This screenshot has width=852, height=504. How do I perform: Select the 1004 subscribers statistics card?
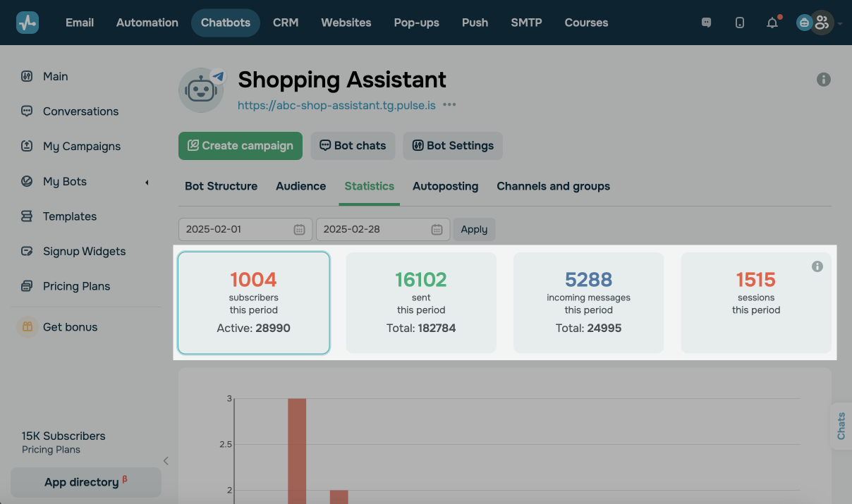pyautogui.click(x=254, y=302)
